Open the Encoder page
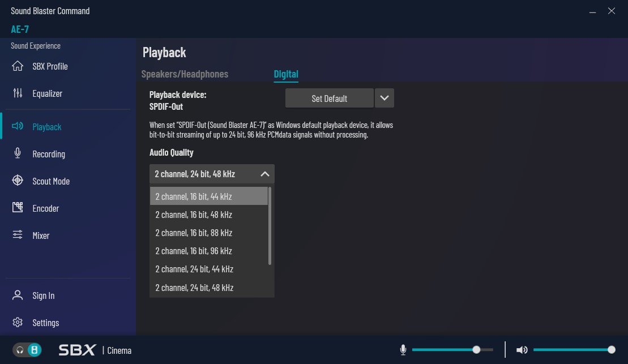This screenshot has width=628, height=364. pos(46,208)
